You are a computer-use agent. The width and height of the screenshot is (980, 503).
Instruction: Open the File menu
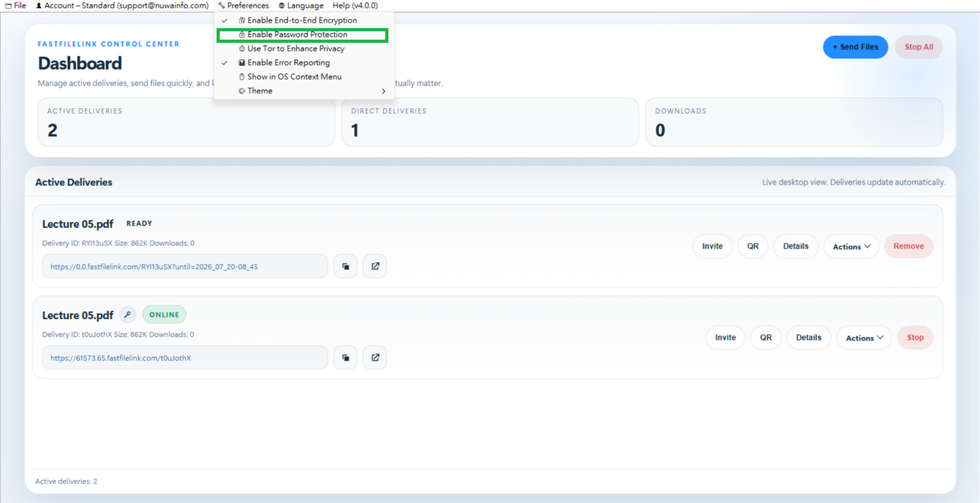16,5
